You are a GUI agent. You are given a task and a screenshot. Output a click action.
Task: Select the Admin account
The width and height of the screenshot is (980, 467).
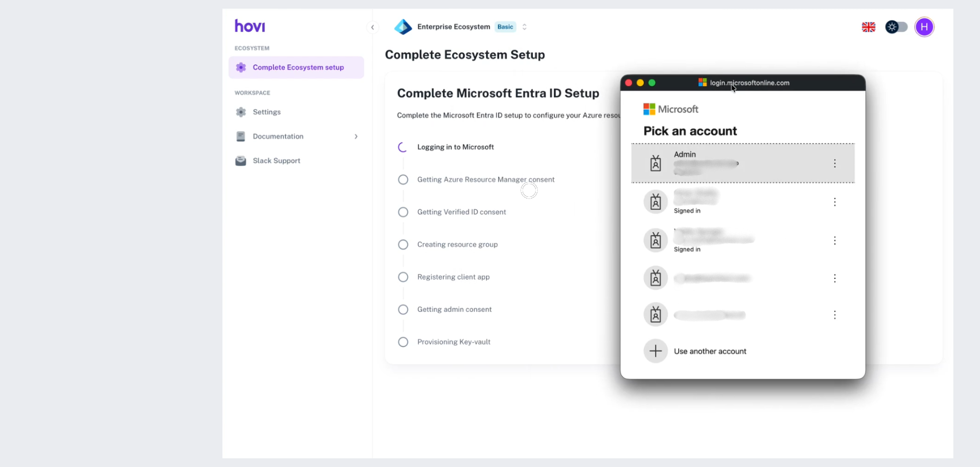[x=729, y=163]
